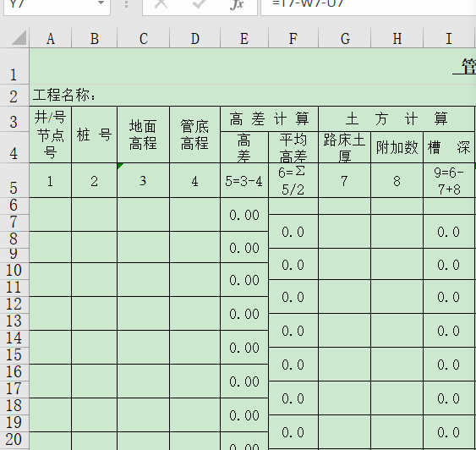Select column F header
Viewport: 476px width, 450px height.
(x=293, y=38)
